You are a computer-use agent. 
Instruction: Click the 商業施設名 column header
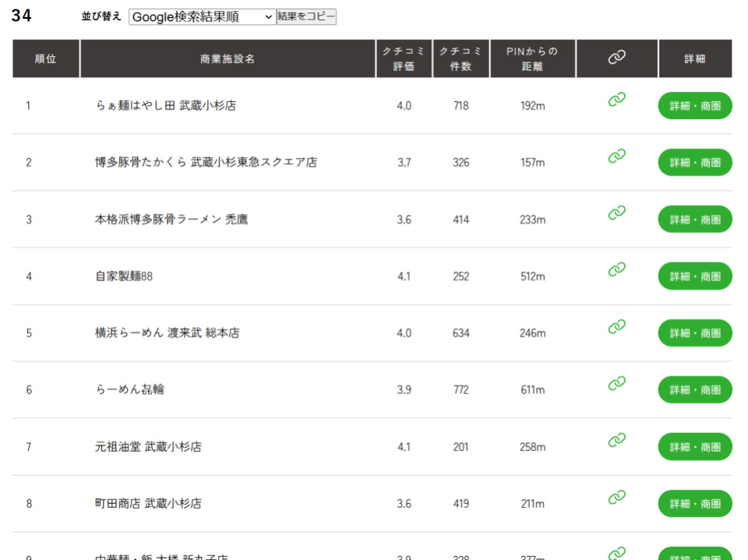[x=228, y=58]
